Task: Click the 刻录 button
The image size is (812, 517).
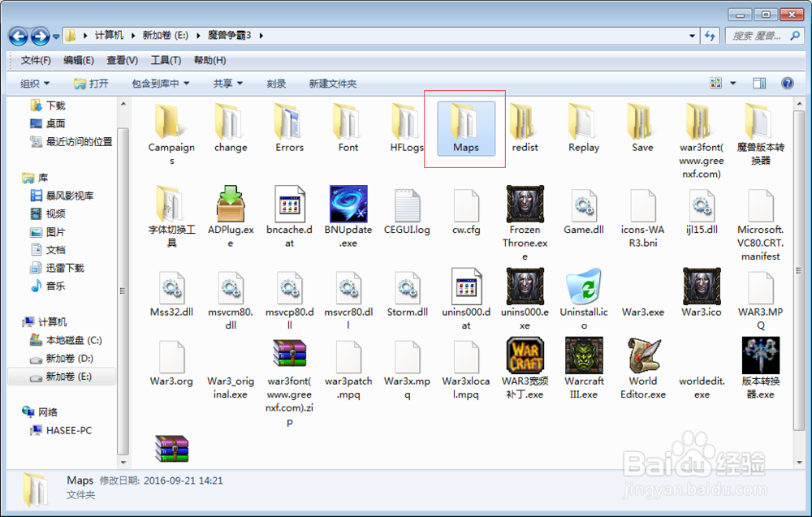Action: (x=276, y=84)
